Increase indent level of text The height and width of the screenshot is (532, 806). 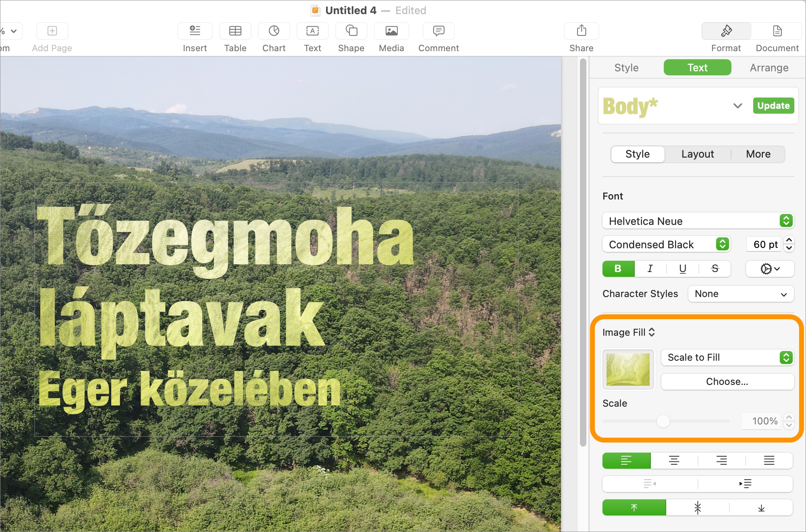click(745, 484)
